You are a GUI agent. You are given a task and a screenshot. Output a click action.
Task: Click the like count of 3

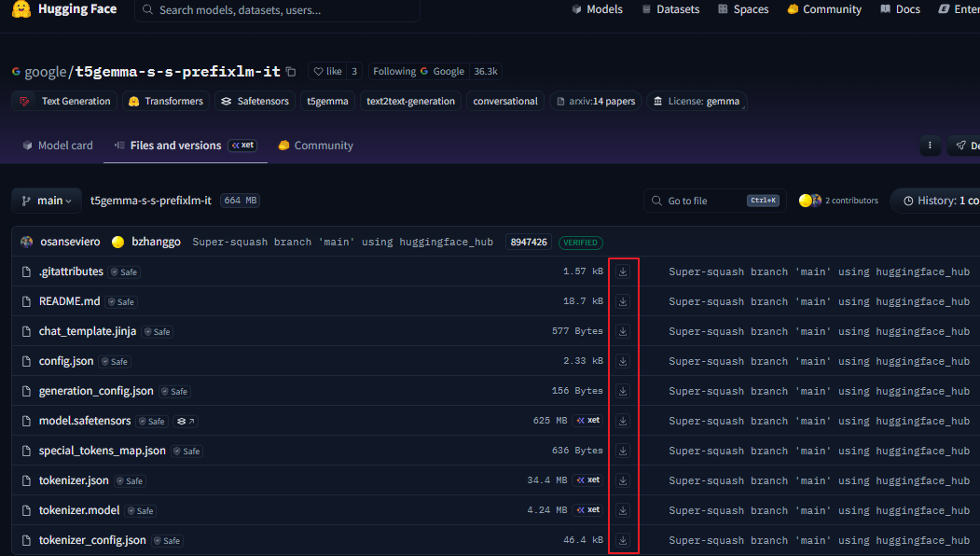pyautogui.click(x=354, y=71)
